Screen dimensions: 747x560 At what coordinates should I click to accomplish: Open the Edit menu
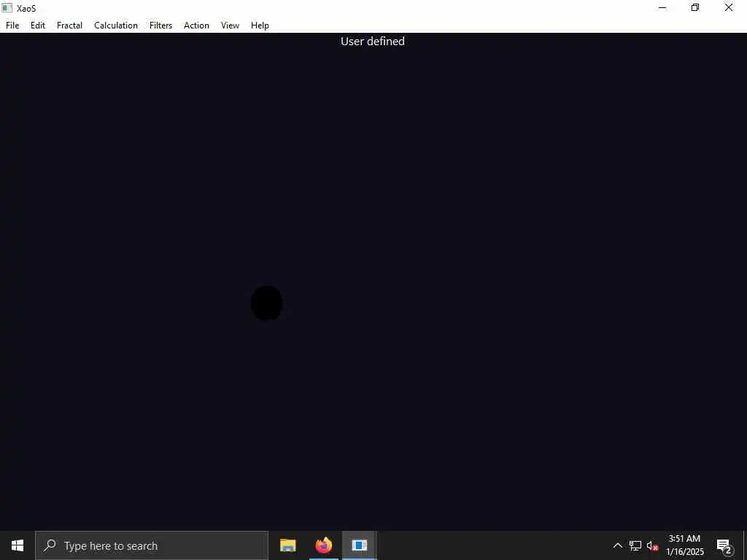tap(38, 26)
